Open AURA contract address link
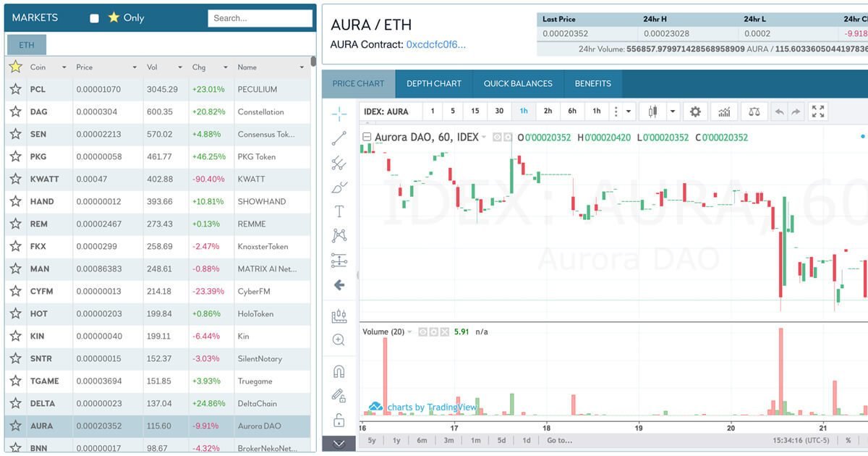 [436, 44]
